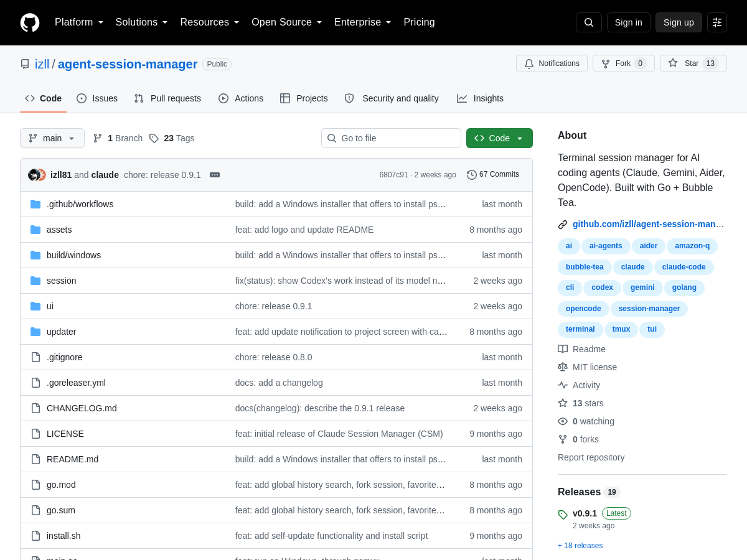The image size is (747, 560).
Task: Expand the Open Source menu
Action: click(x=287, y=22)
